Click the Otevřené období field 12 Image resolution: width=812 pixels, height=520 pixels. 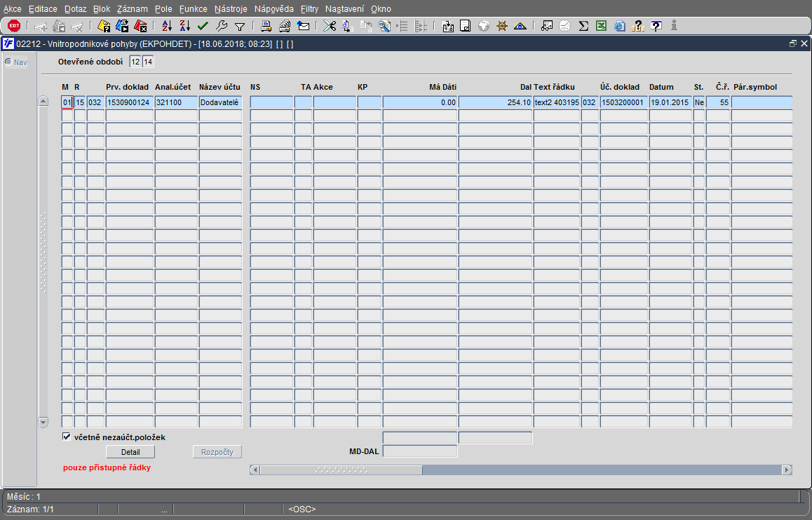pos(135,62)
